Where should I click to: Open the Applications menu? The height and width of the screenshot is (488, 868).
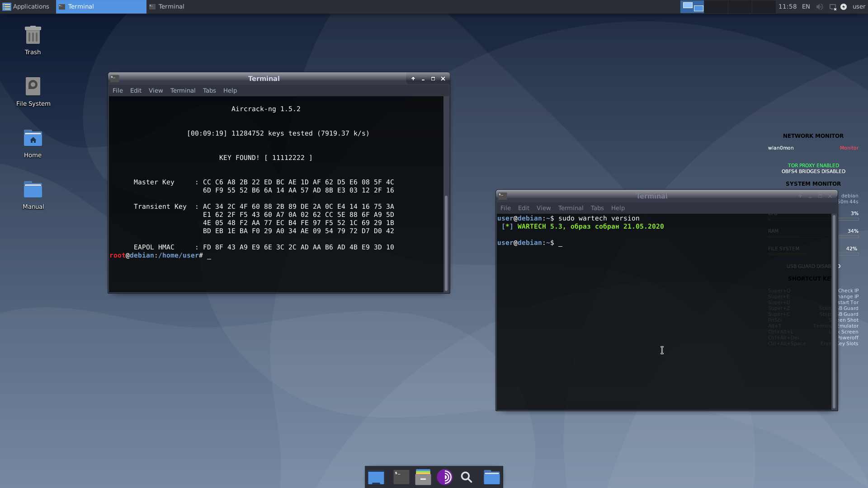point(26,7)
